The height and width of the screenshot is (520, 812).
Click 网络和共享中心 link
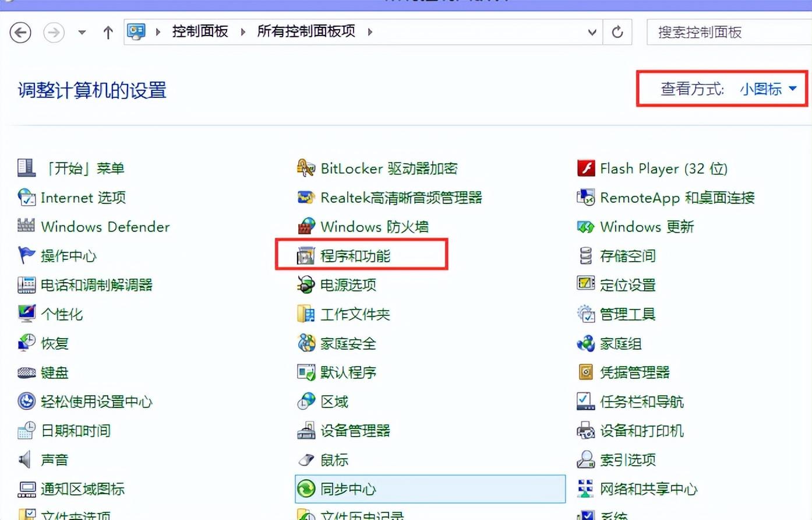(x=649, y=489)
